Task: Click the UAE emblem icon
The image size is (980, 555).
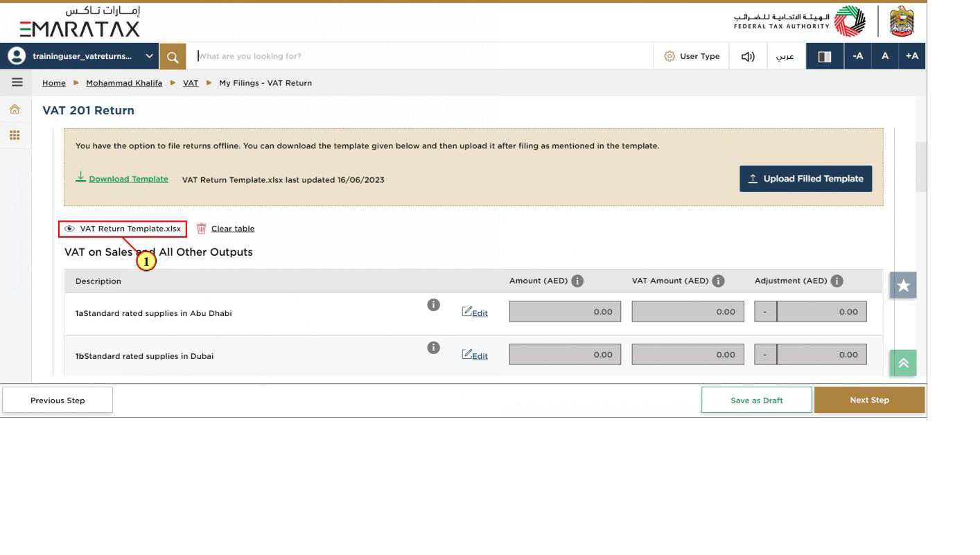Action: [902, 21]
